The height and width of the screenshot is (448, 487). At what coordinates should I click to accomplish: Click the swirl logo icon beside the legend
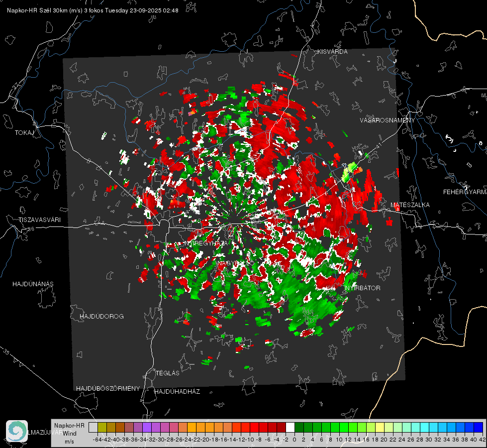tap(17, 431)
